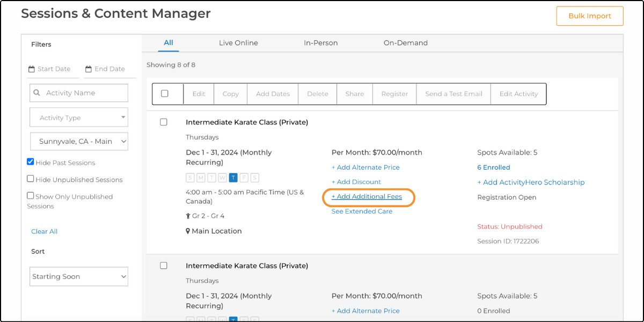Viewport: 644px width, 322px height.
Task: Click the End Date calendar icon
Action: [89, 69]
